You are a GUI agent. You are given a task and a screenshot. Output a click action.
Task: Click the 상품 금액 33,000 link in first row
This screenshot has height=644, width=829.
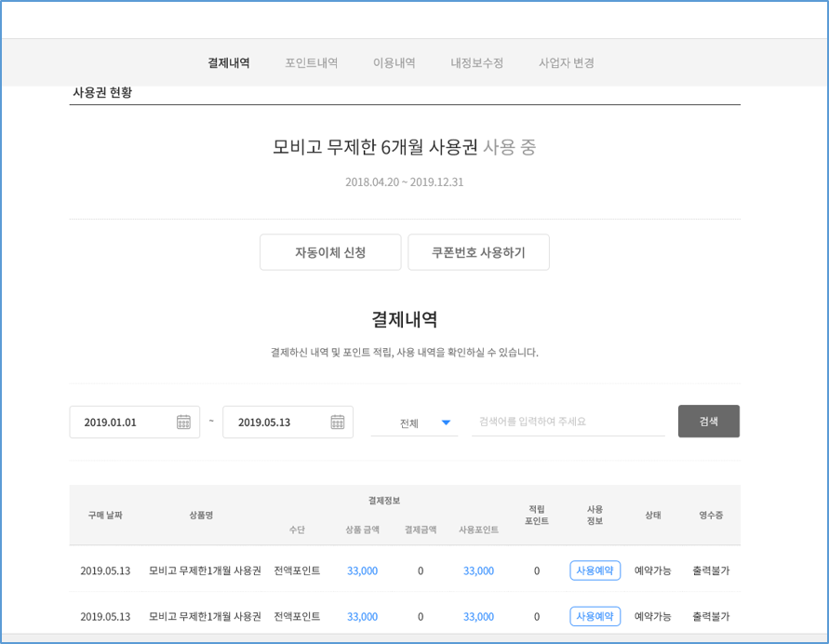click(362, 571)
